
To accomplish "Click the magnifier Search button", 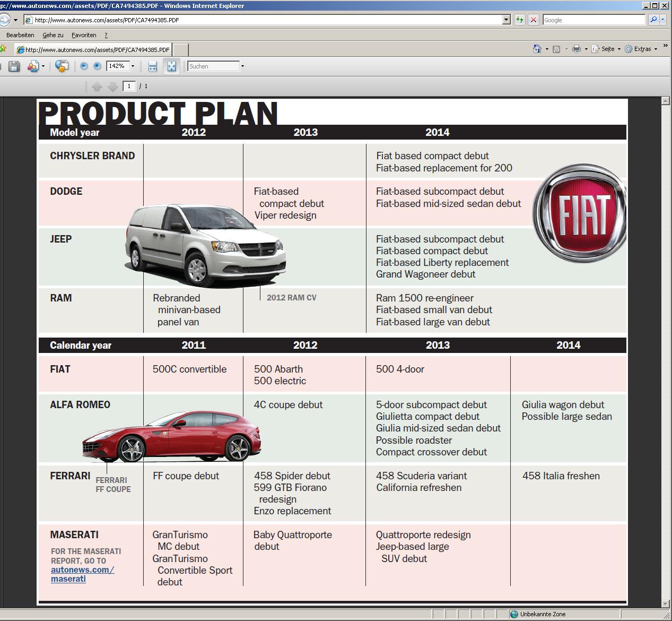I will 653,20.
